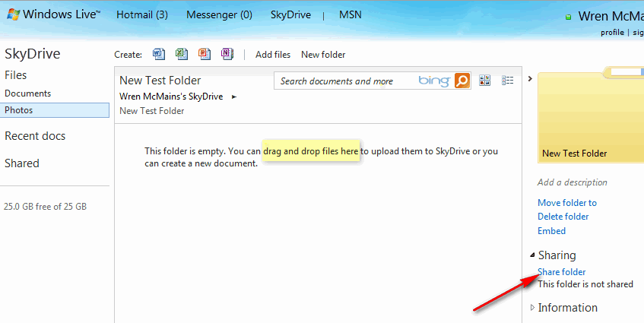
Task: Expand the Information section
Action: 532,307
